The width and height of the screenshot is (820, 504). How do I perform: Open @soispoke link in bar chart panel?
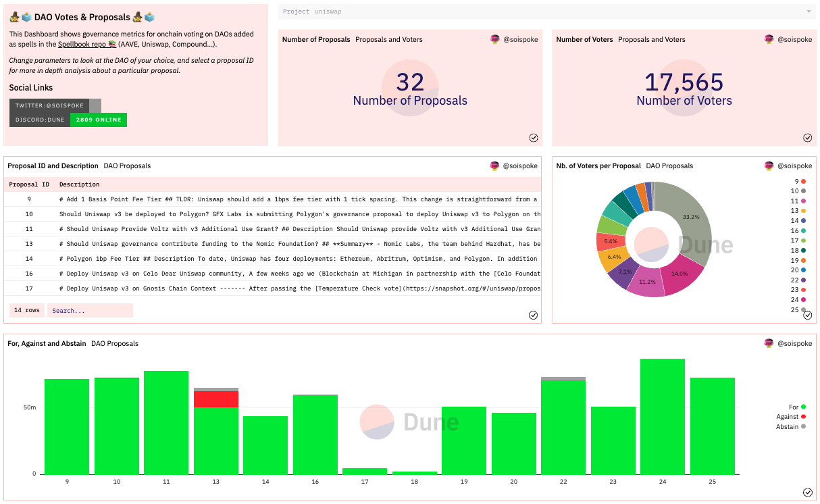[x=795, y=343]
